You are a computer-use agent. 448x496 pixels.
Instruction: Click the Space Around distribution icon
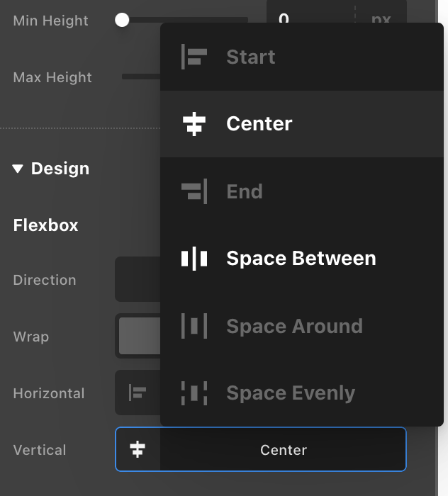194,326
